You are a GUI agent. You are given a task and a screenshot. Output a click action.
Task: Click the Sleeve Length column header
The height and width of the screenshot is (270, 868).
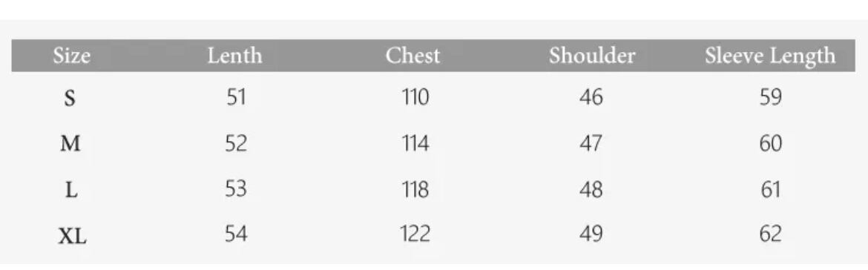click(x=770, y=56)
